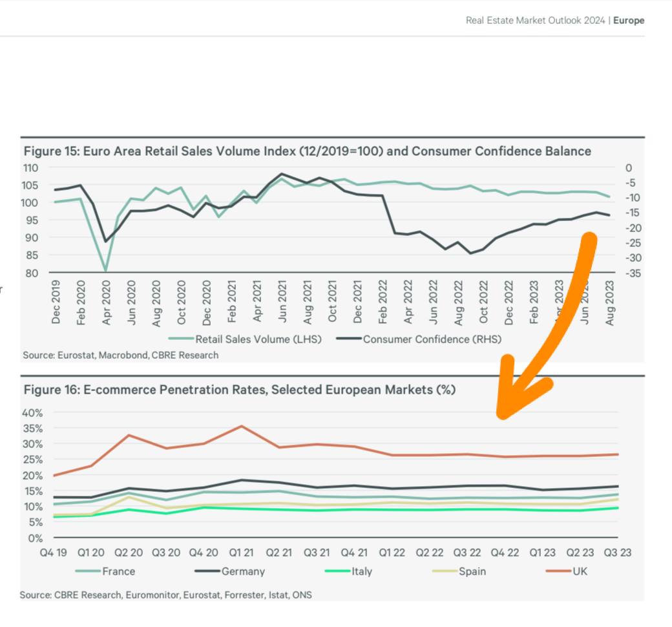Click the 40% y-axis label

(32, 412)
